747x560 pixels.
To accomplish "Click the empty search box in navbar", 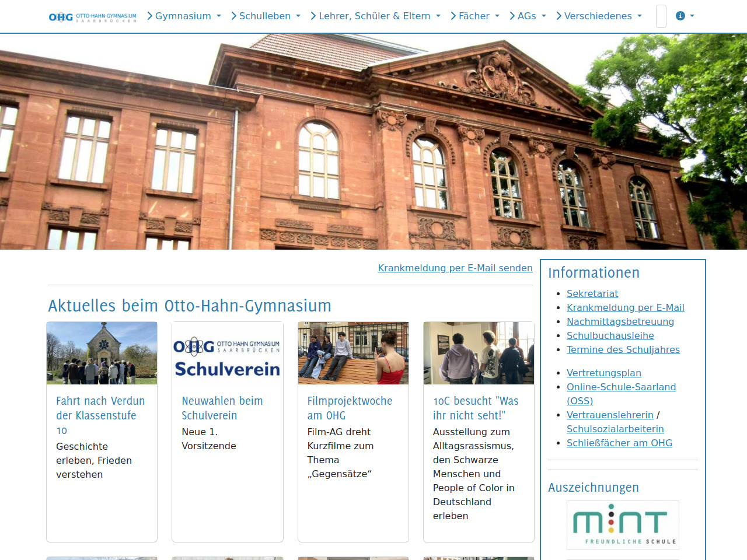I will 661,16.
